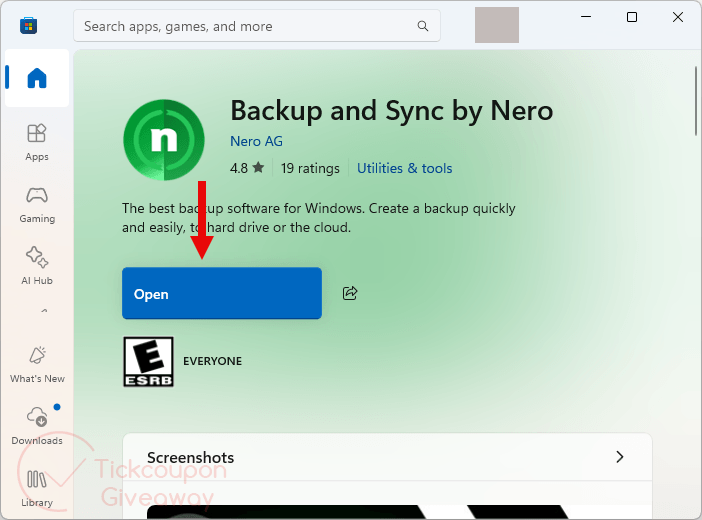Viewport: 702px width, 520px height.
Task: Open Nero AG publisher link
Action: (256, 142)
